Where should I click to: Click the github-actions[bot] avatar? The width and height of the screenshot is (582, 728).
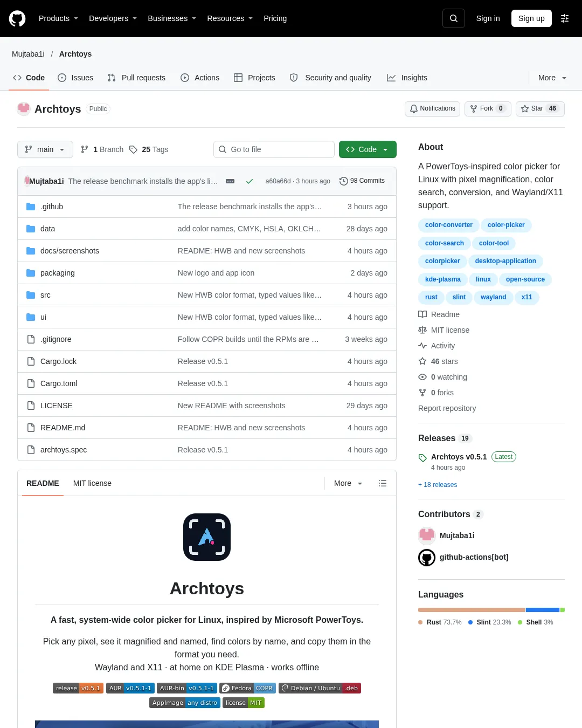click(x=427, y=558)
